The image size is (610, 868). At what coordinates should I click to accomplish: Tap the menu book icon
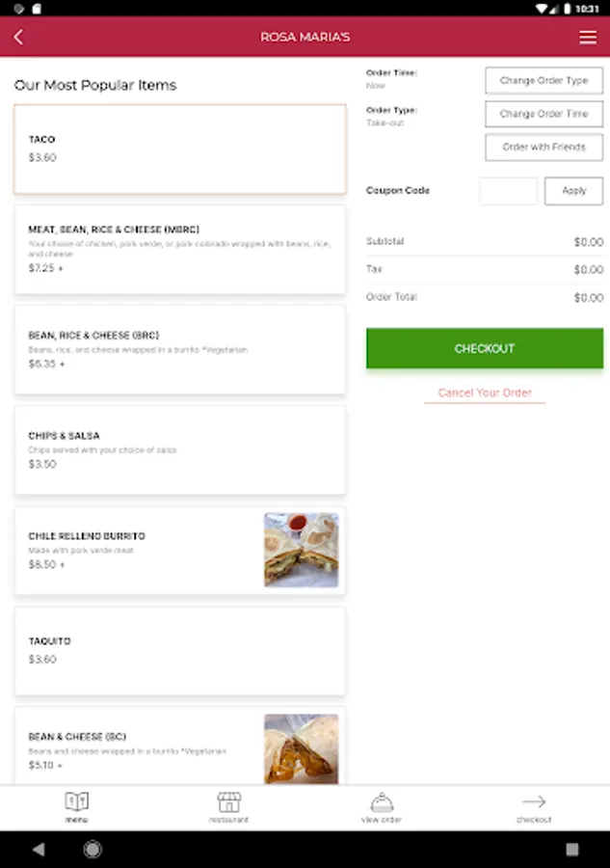click(76, 802)
